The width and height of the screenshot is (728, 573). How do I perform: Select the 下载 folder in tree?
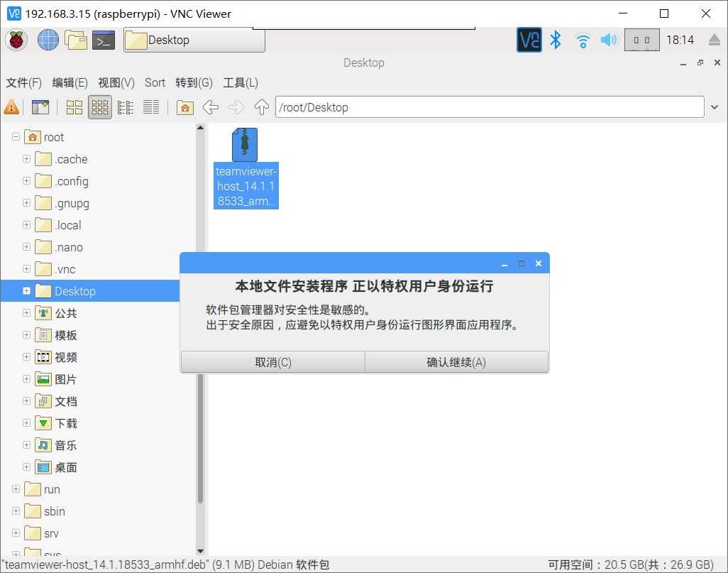tap(56, 423)
